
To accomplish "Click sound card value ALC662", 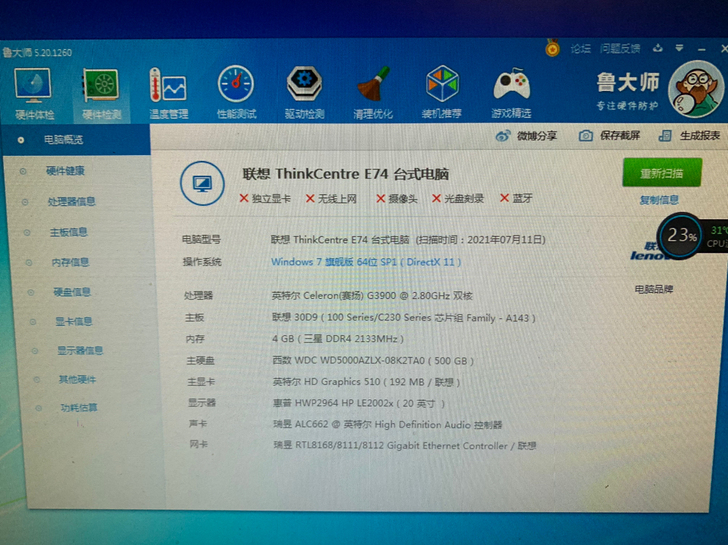I will (388, 425).
